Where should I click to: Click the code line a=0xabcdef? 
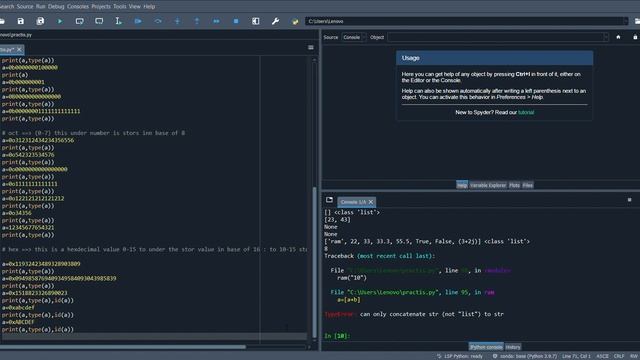[x=18, y=308]
